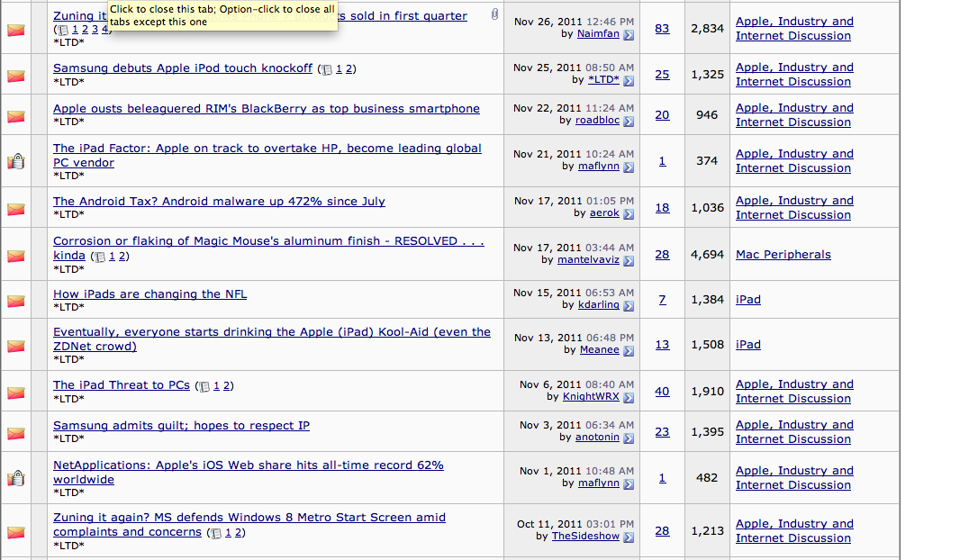Go to last post icon by roadbloc

[x=629, y=122]
